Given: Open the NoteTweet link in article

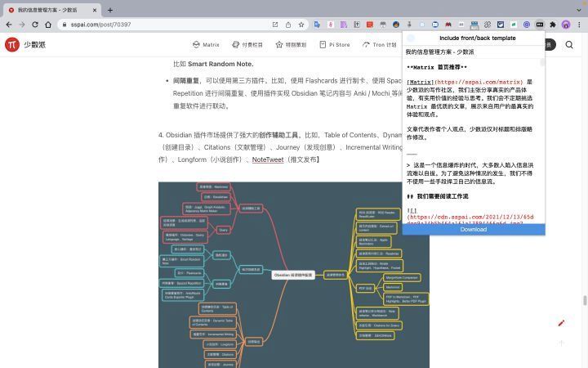Looking at the screenshot, I should click(x=268, y=159).
